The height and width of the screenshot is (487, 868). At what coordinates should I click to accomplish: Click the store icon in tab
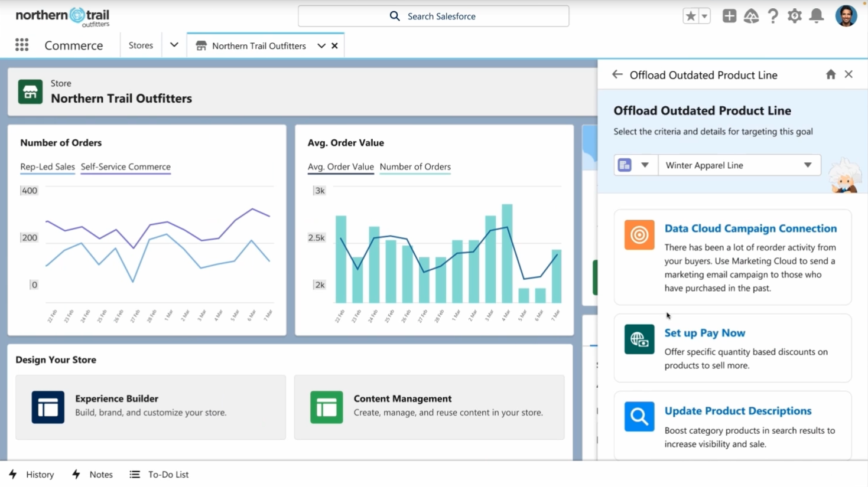201,45
